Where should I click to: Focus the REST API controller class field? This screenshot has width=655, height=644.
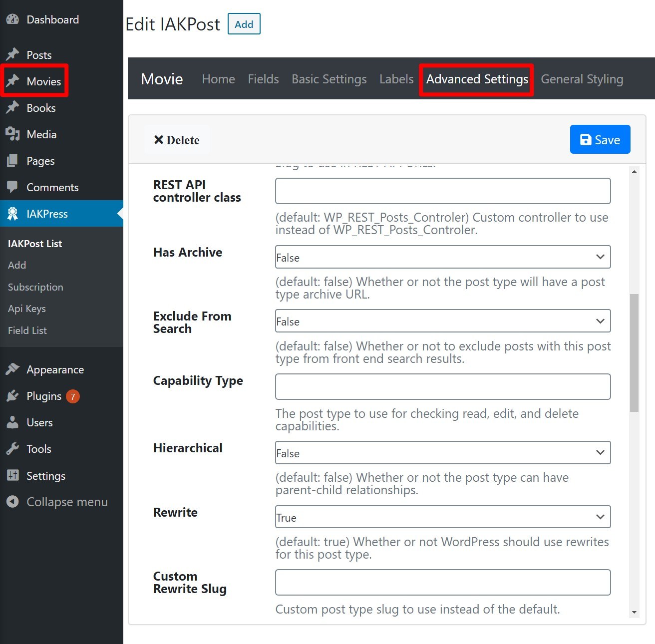(443, 191)
